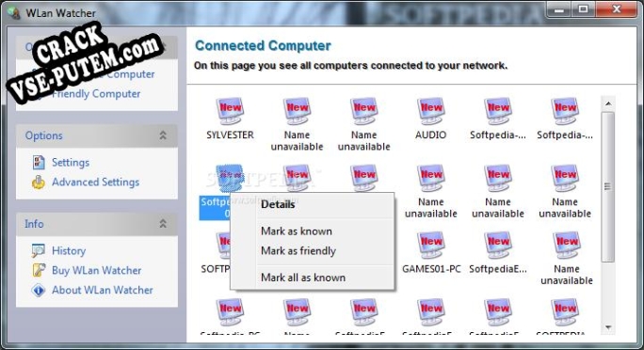The image size is (644, 350).
Task: Click the History magnifier icon
Action: click(x=39, y=250)
